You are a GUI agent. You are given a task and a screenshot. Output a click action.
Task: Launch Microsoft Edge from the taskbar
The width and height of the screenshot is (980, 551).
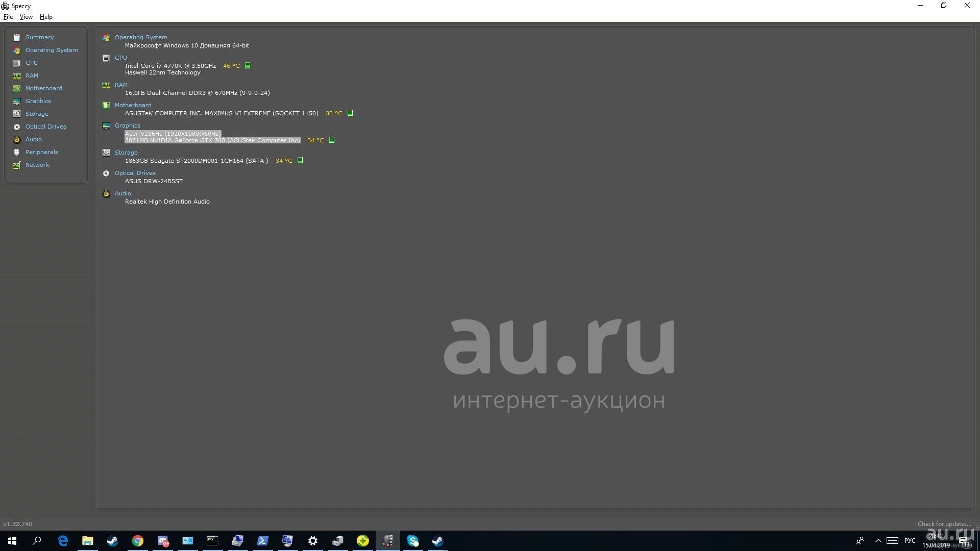(x=63, y=541)
